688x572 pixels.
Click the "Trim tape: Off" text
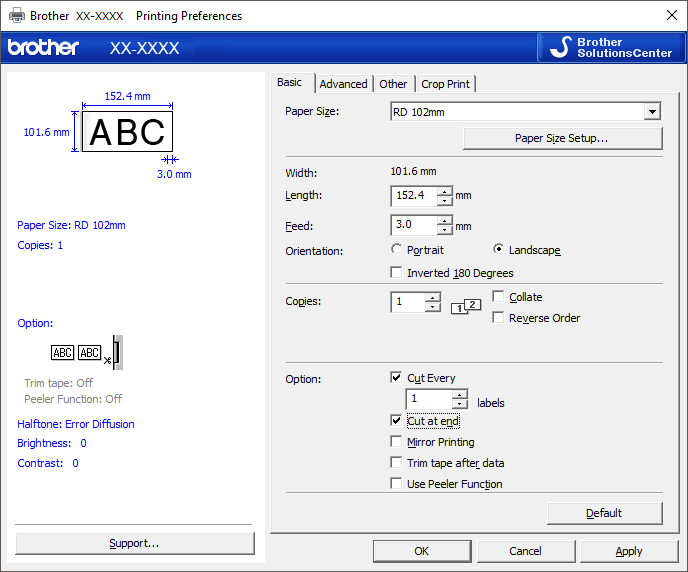pyautogui.click(x=59, y=383)
